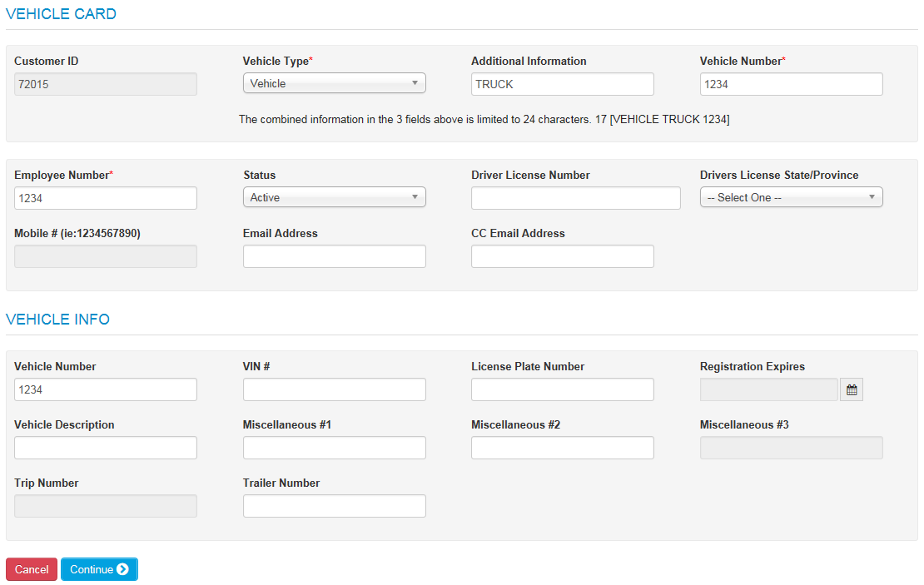Click the Vehicle Description field
This screenshot has height=585, width=924.
[x=105, y=447]
